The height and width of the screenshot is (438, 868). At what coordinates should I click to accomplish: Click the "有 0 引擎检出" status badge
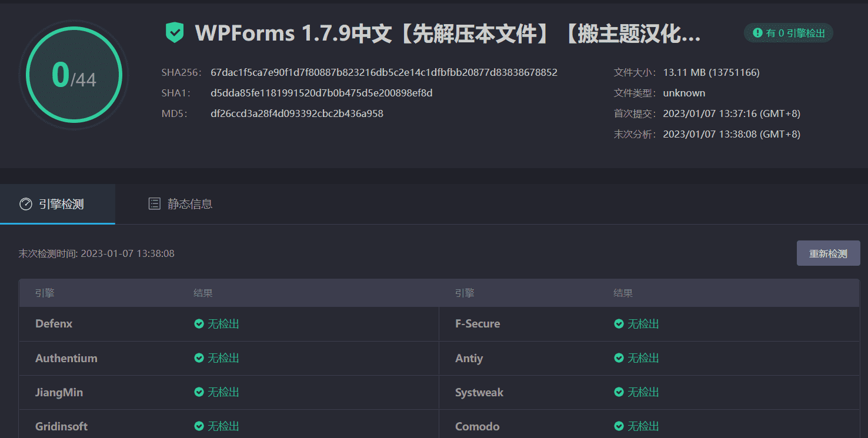coord(789,34)
